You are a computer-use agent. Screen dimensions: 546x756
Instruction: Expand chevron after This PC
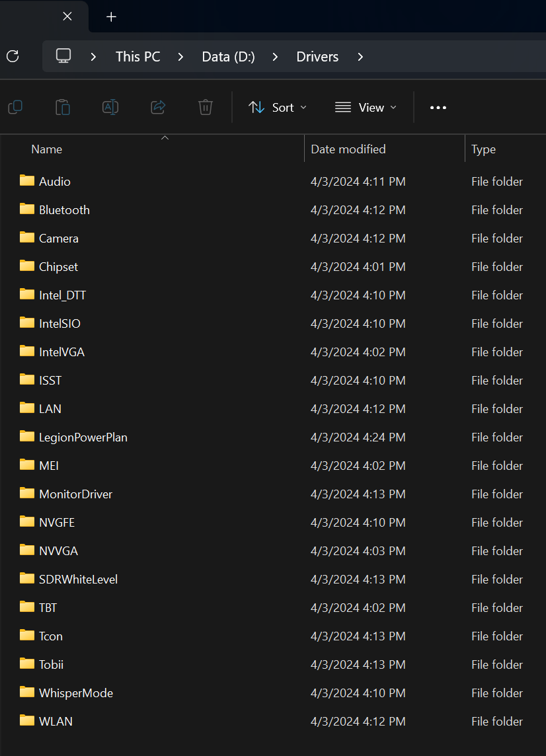tap(180, 57)
